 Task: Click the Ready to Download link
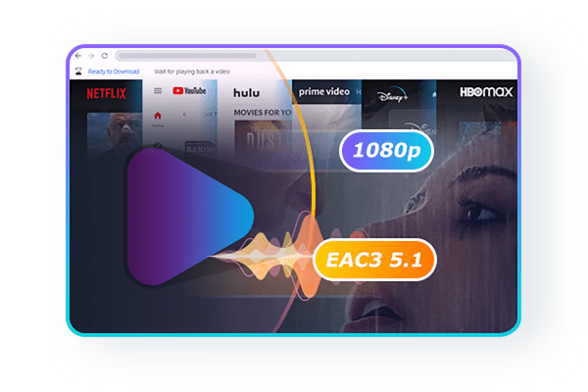click(x=114, y=72)
